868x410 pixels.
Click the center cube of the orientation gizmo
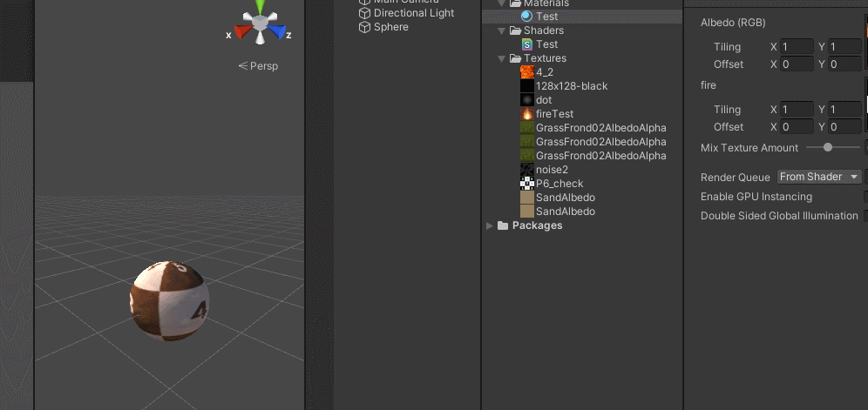click(x=261, y=22)
